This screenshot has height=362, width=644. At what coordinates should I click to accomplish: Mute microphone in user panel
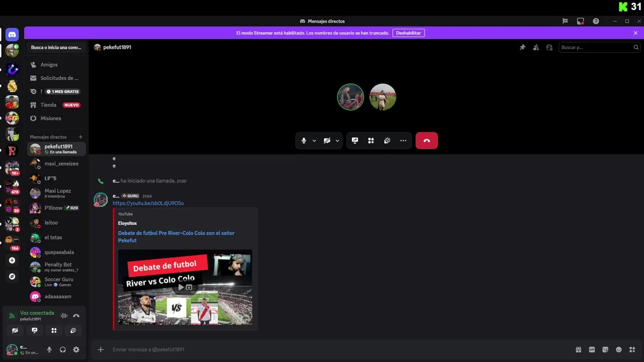tap(49, 349)
